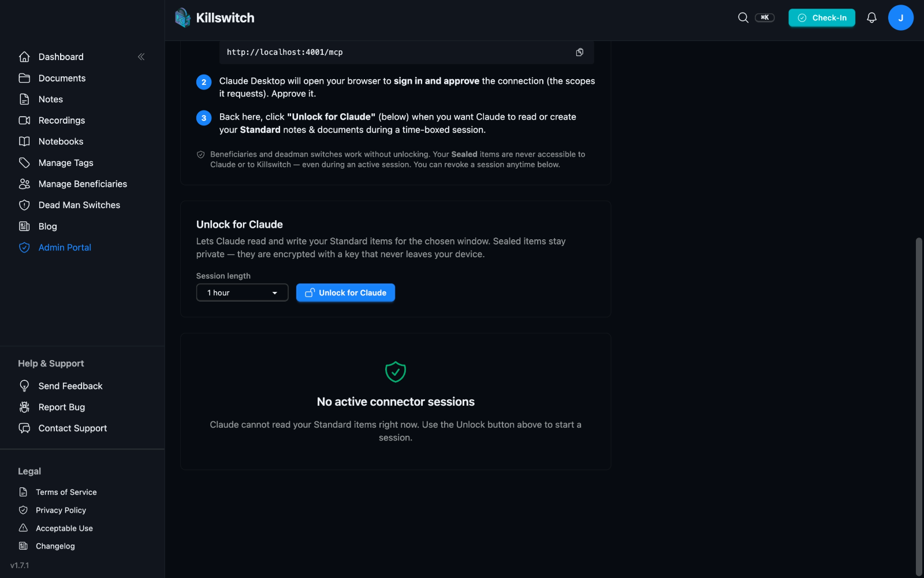
Task: Click the 'No active connector sessions' heading
Action: point(396,402)
